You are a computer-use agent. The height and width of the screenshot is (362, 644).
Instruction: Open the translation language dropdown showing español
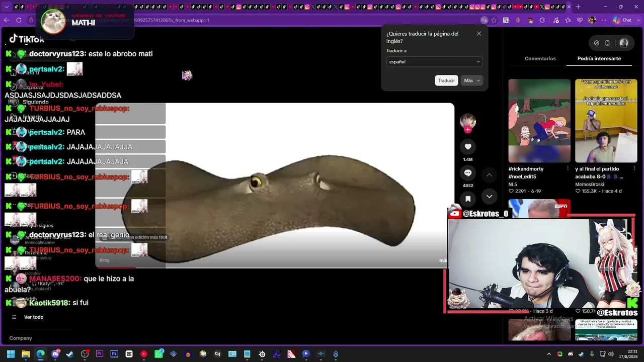tap(434, 62)
